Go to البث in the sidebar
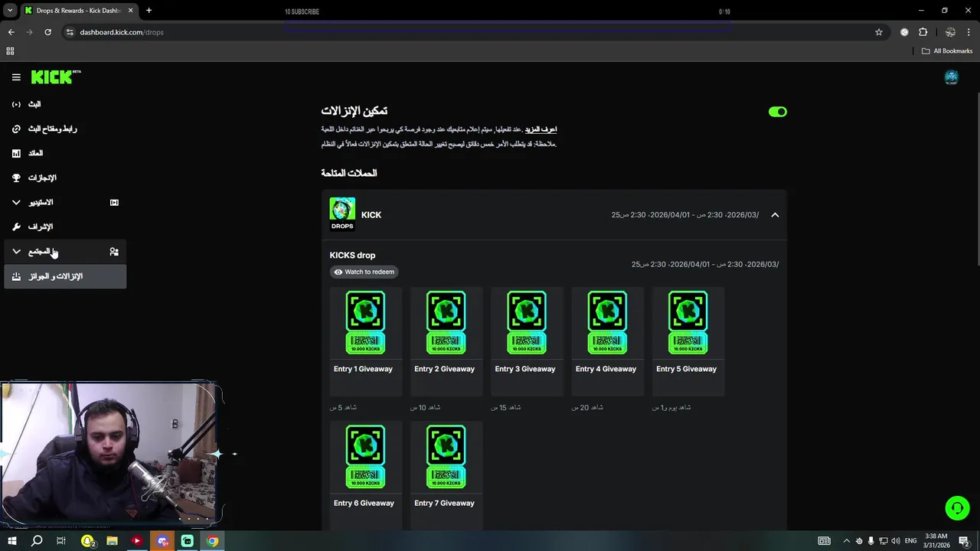The image size is (980, 551). tap(65, 104)
